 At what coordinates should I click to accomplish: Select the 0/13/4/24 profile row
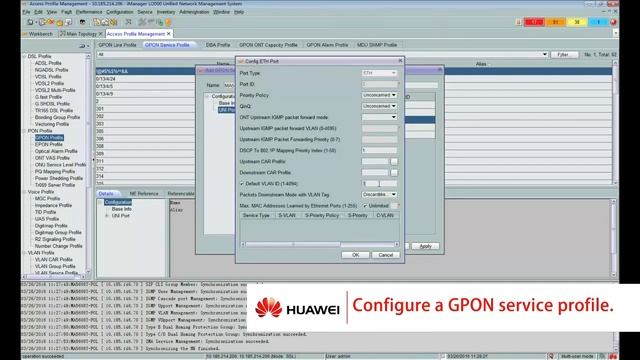click(x=145, y=79)
